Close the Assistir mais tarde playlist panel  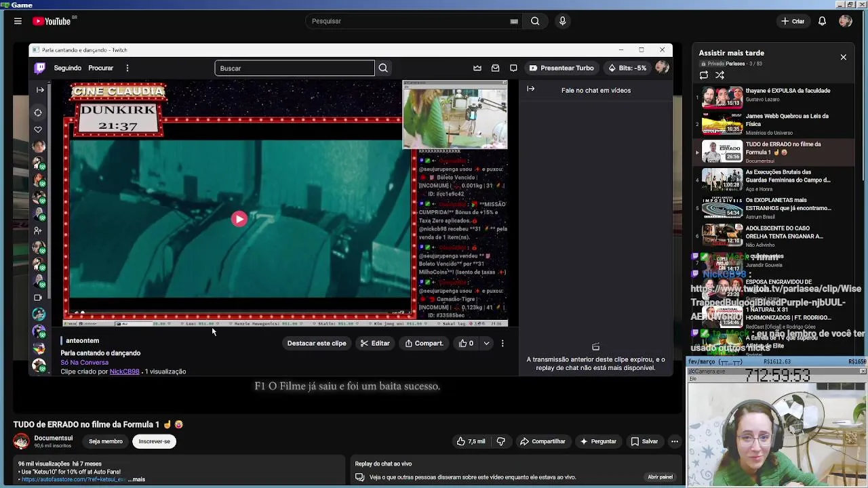click(844, 58)
